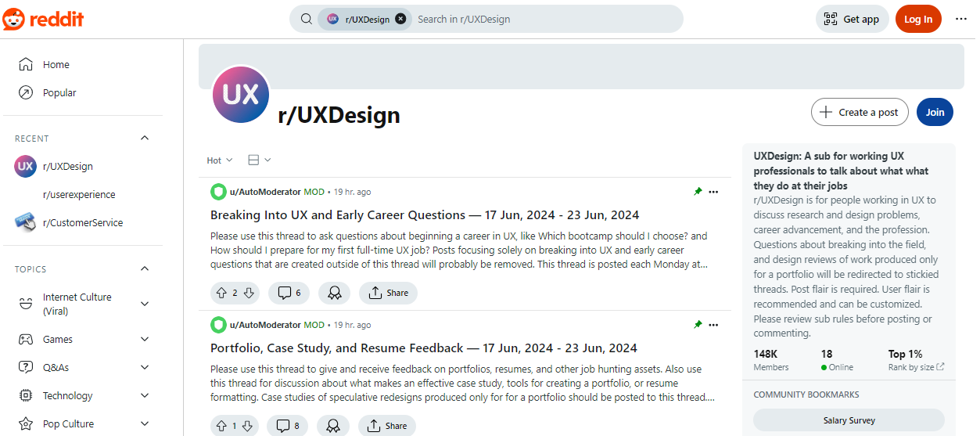Go to Popular in the sidebar
The height and width of the screenshot is (436, 980).
(x=59, y=93)
